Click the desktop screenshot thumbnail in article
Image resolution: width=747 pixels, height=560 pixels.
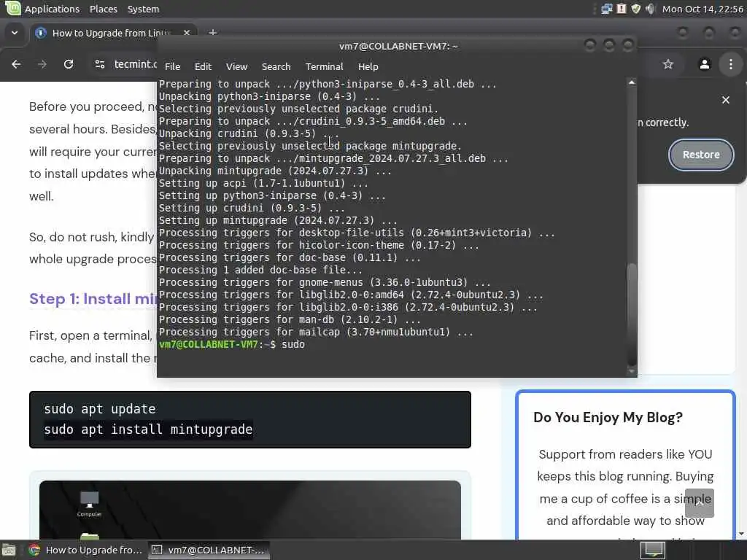[x=250, y=510]
